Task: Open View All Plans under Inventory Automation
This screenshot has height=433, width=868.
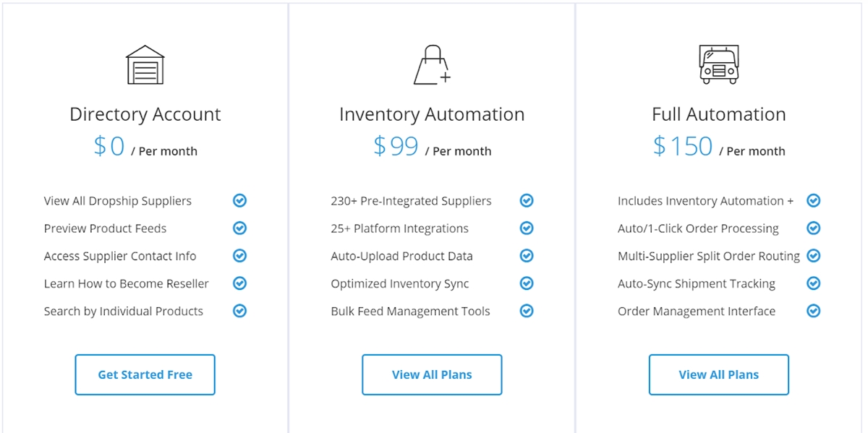Action: click(432, 374)
